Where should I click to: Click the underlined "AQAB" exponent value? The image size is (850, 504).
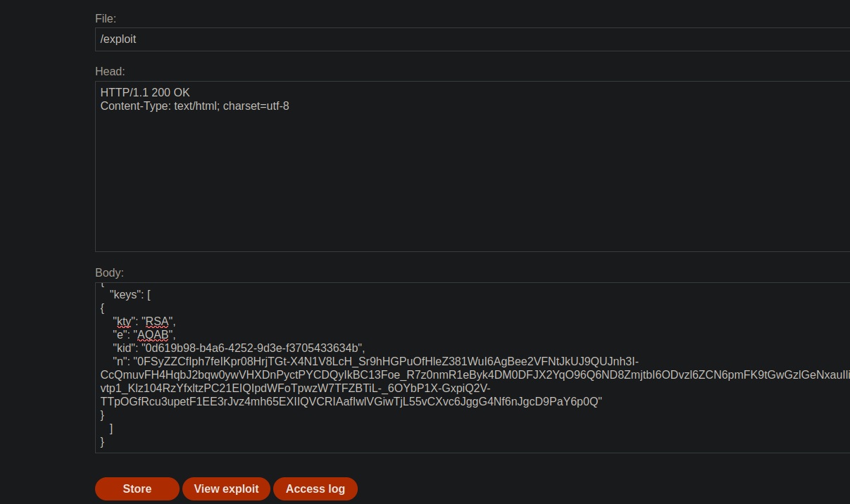point(152,335)
